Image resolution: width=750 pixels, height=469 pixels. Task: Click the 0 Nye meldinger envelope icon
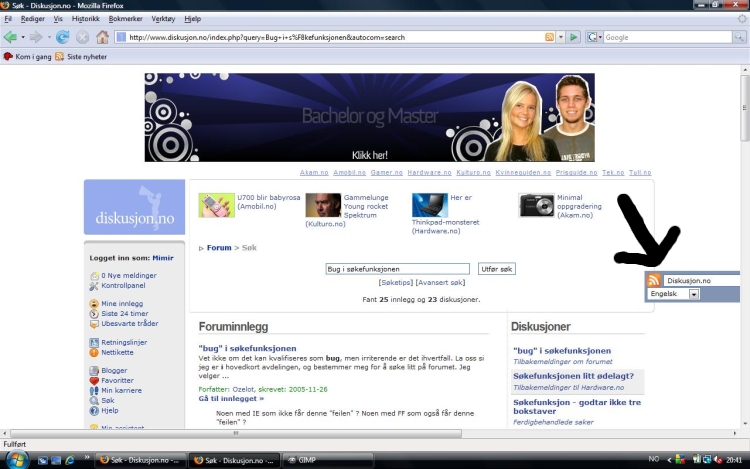tap(94, 276)
